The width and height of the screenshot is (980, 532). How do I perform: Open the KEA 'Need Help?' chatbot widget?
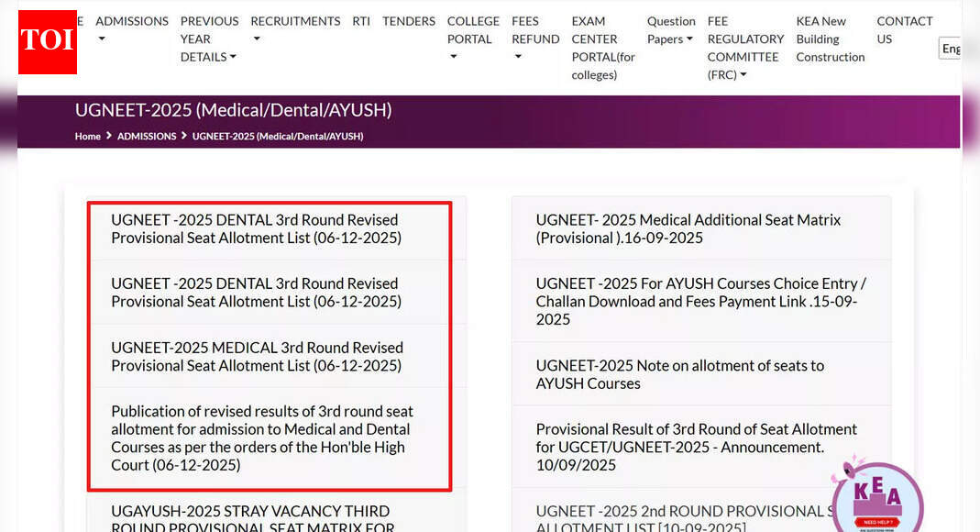pos(876,498)
